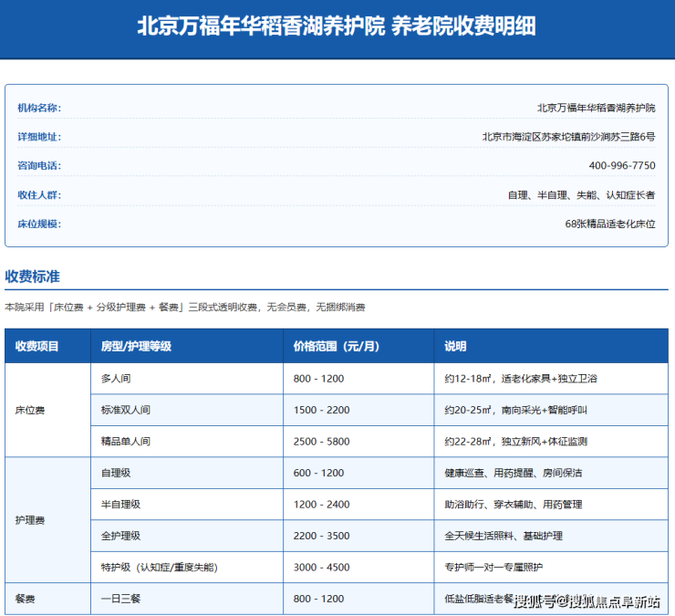The height and width of the screenshot is (616, 675).
Task: Click the 机构名称 label
Action: coord(39,108)
